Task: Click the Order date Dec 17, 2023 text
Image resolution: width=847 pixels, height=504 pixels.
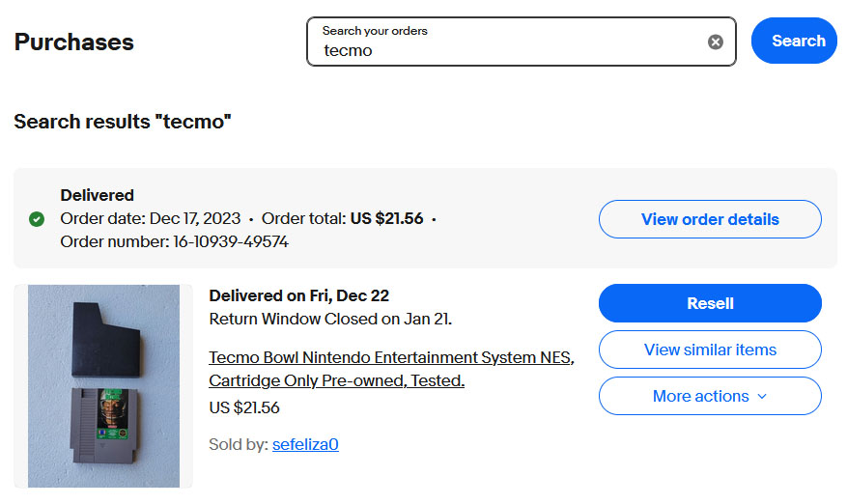Action: pos(150,218)
